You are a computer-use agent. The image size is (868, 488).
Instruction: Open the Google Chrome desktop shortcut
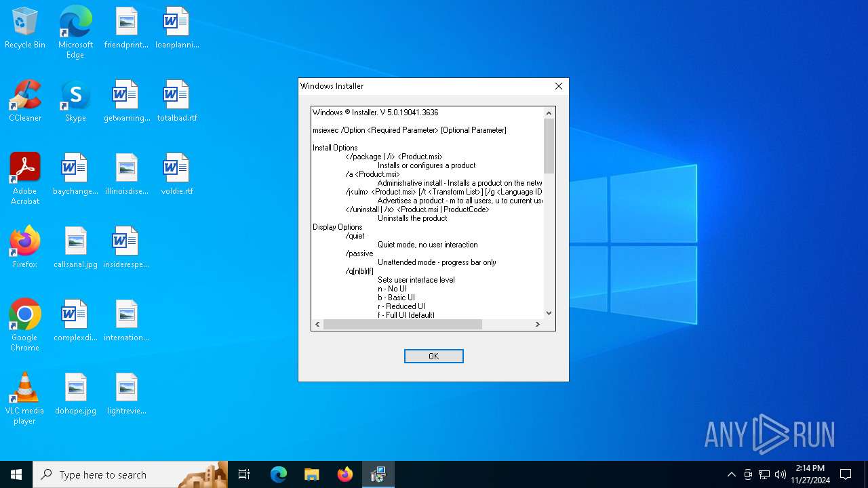pos(25,325)
